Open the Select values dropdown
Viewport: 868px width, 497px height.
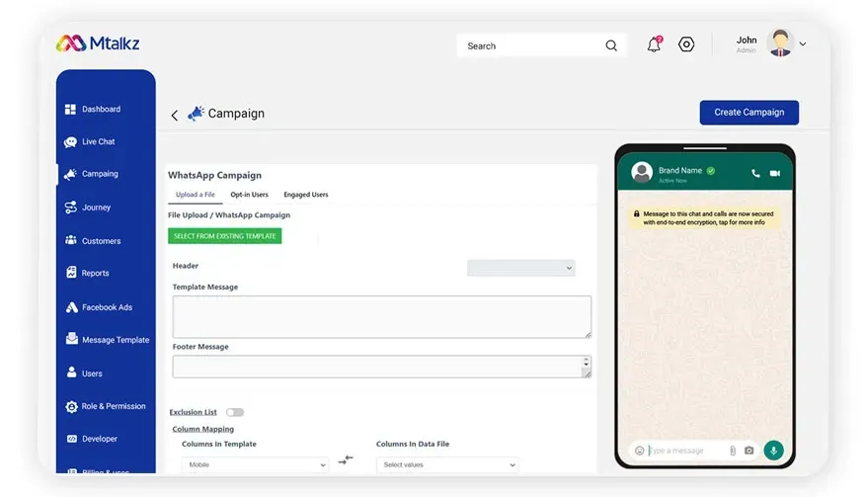pos(447,464)
